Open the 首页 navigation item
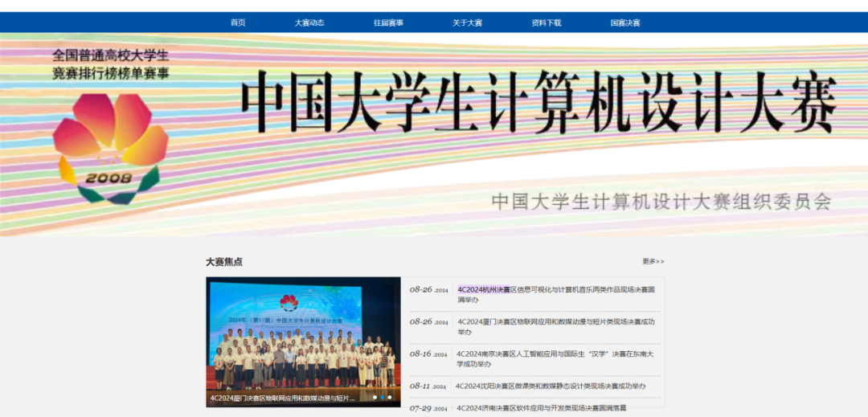The width and height of the screenshot is (868, 417). pos(238,22)
